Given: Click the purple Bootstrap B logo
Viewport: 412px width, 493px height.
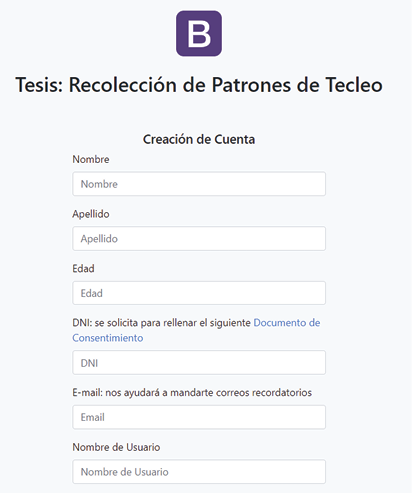Looking at the screenshot, I should tap(199, 33).
